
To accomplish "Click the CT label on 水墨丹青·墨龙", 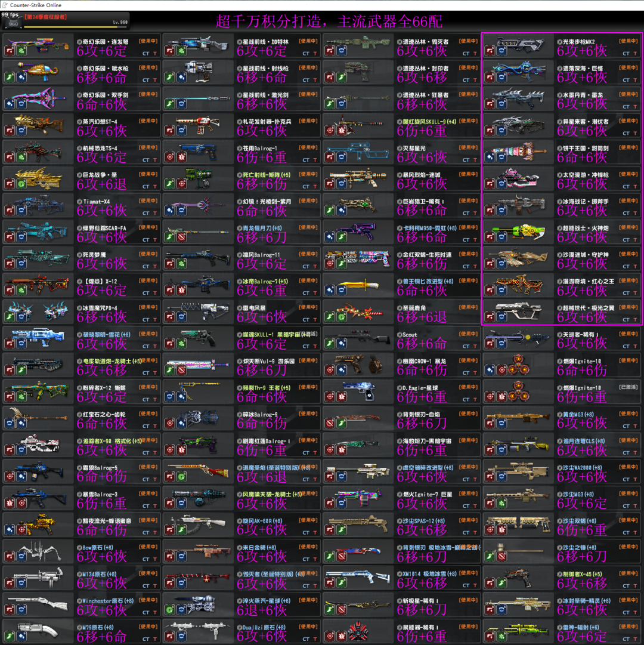I will click(626, 107).
